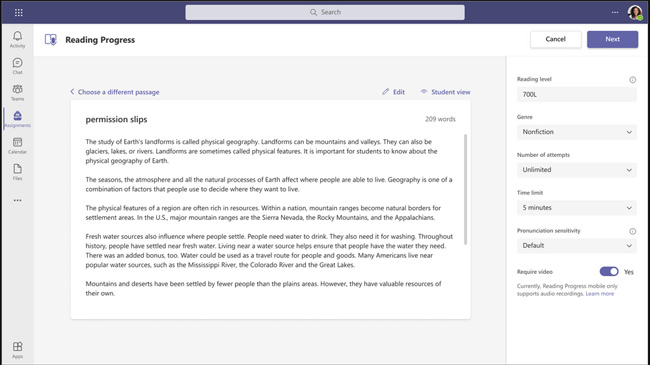Expand the Pronunciation sensitivity Default dropdown
Screen dimensions: 650x365
pyautogui.click(x=577, y=246)
